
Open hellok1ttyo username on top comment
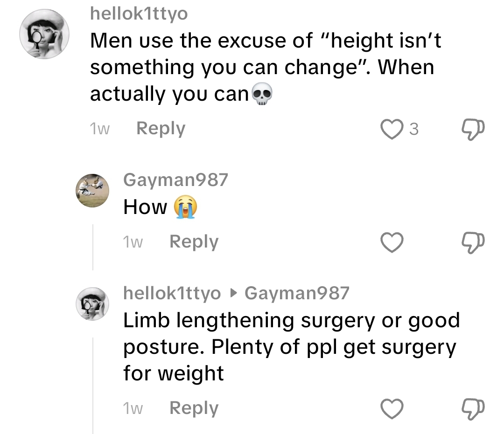point(139,14)
